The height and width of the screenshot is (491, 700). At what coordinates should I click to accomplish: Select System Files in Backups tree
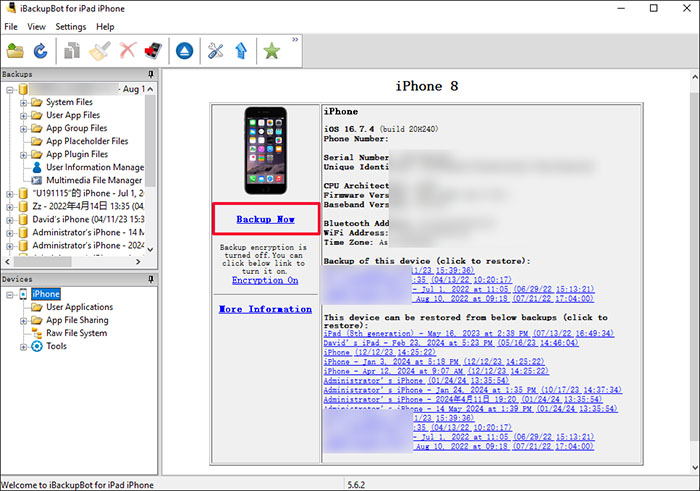[x=69, y=102]
